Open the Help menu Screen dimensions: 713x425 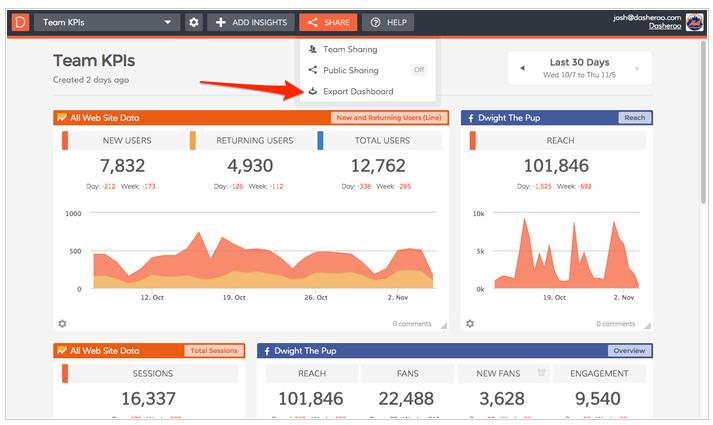click(x=387, y=22)
